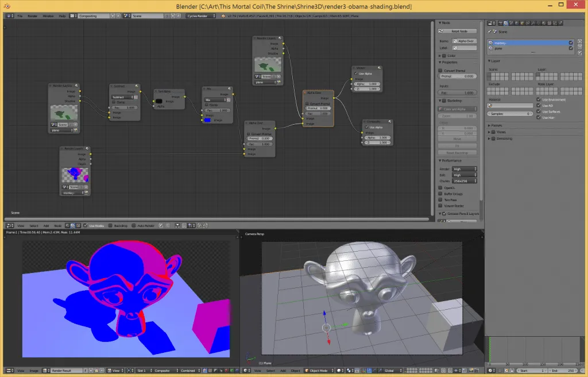Open the Add menu in the node editor
The height and width of the screenshot is (377, 588).
[47, 225]
